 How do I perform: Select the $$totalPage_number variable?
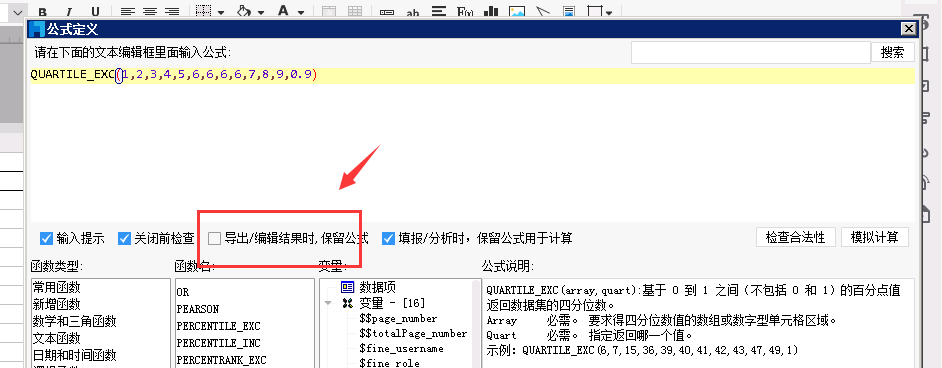[413, 333]
